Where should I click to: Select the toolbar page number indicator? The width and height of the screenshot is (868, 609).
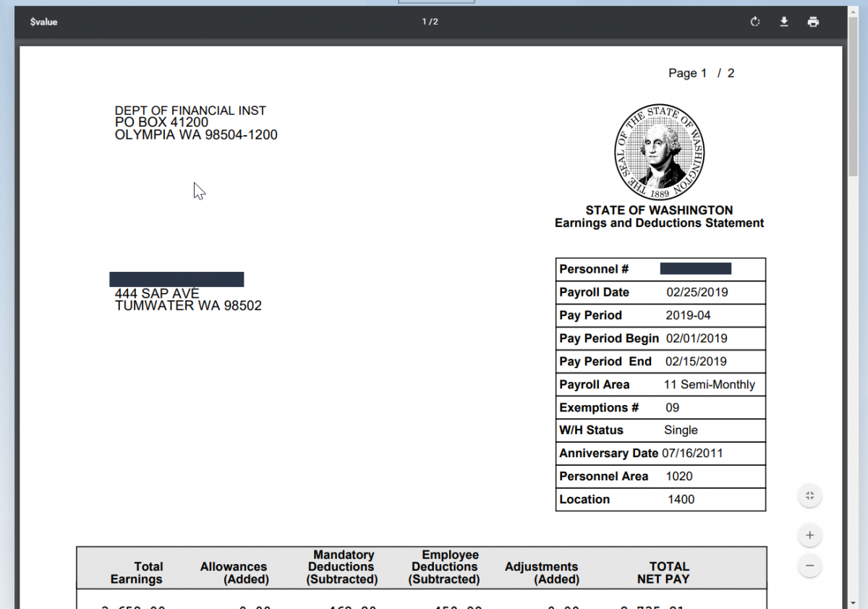430,22
